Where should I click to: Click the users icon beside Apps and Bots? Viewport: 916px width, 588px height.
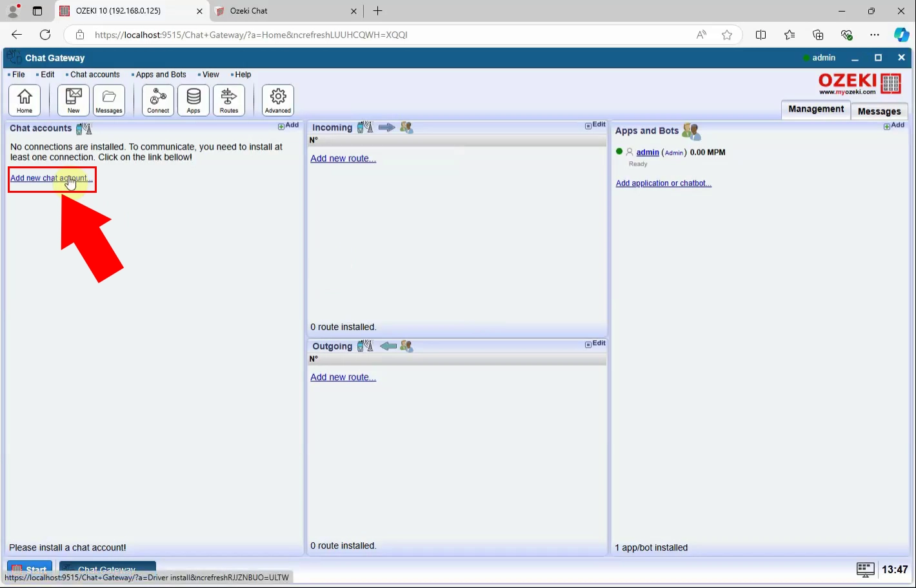click(691, 131)
